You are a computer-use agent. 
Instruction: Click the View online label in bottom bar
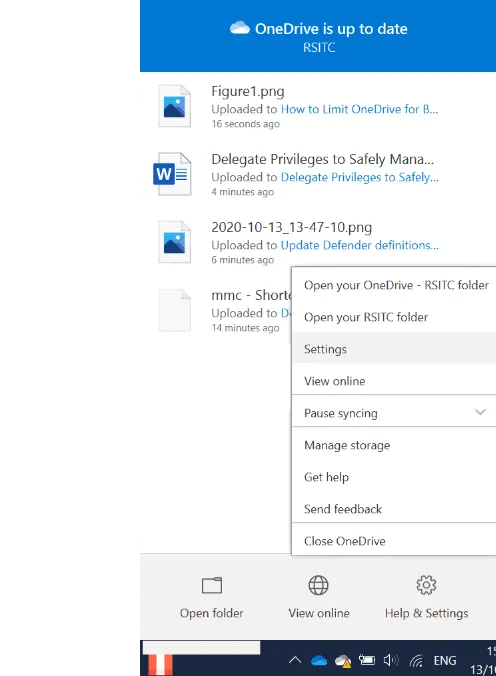coord(319,613)
